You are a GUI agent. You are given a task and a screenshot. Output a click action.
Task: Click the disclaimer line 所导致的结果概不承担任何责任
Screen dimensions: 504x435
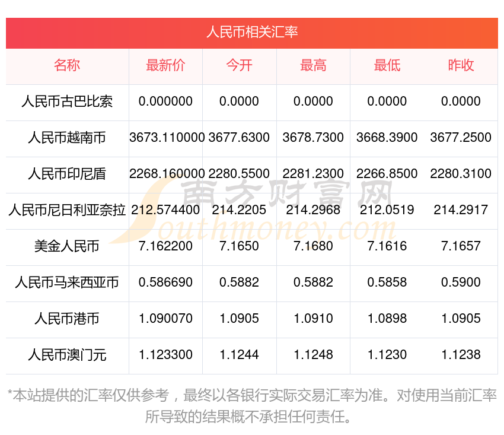tap(248, 417)
